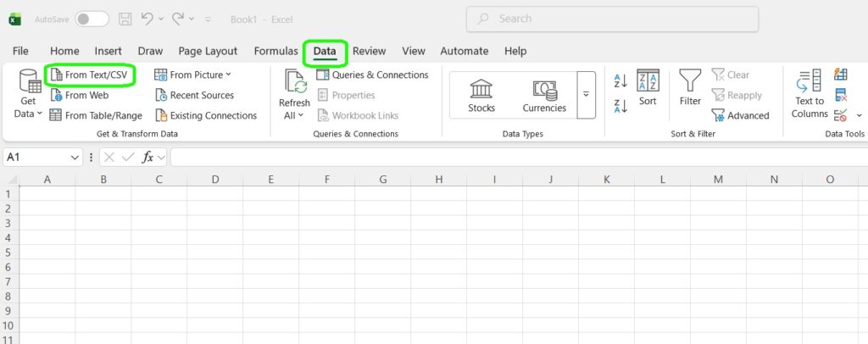This screenshot has width=868, height=344.
Task: Click Clear filter
Action: click(x=731, y=75)
